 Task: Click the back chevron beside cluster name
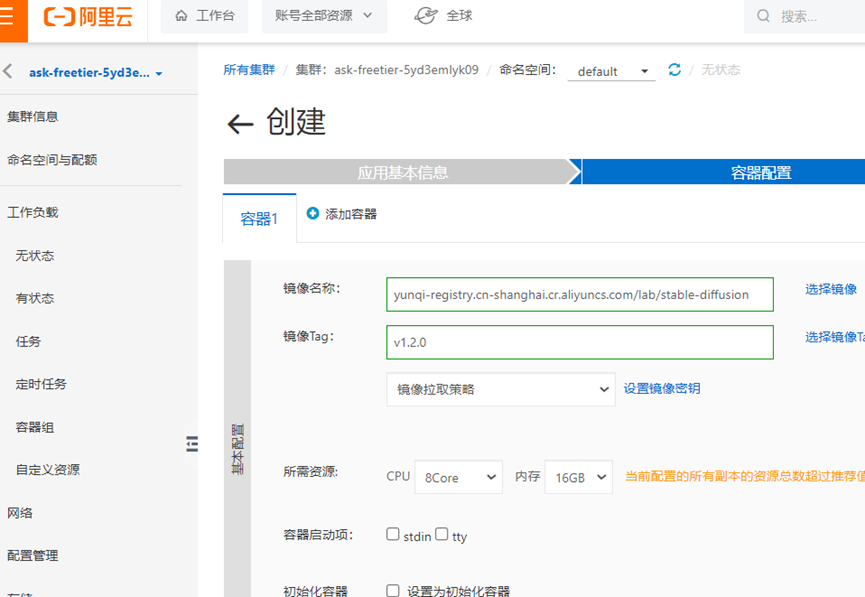coord(10,70)
